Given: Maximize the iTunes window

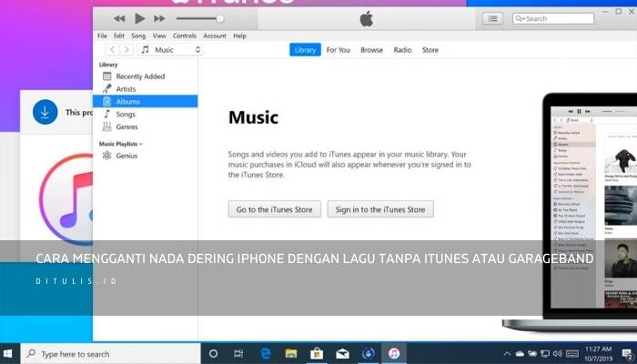Looking at the screenshot, I should click(619, 11).
